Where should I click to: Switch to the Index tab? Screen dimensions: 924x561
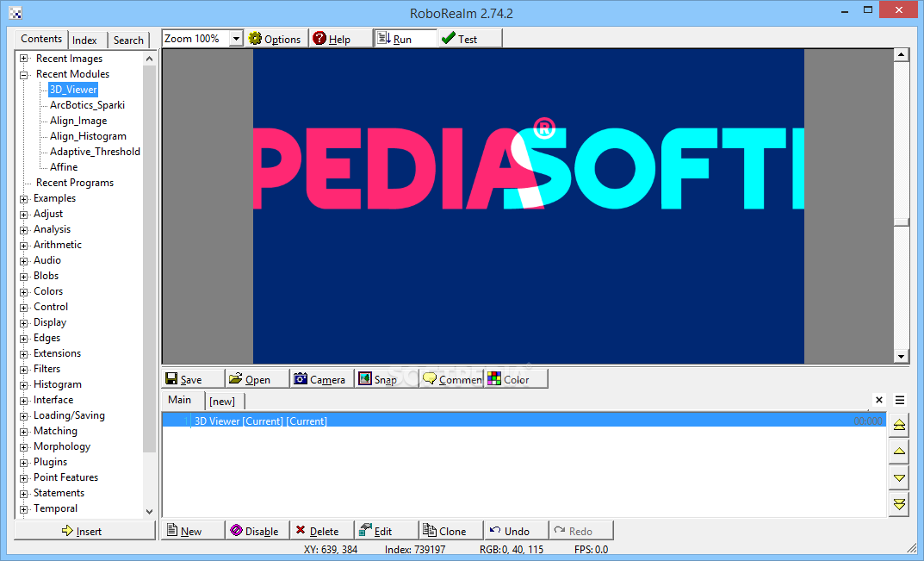(85, 41)
